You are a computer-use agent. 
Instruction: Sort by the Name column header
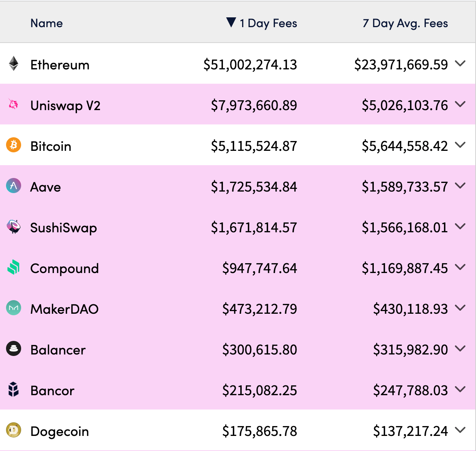click(x=47, y=23)
